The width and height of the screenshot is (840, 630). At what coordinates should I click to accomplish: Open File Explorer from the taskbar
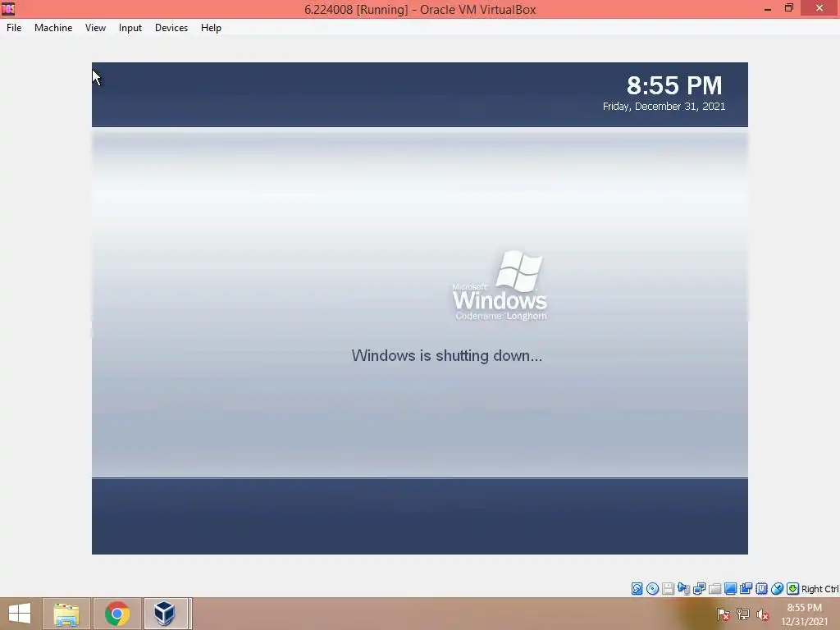coord(66,614)
